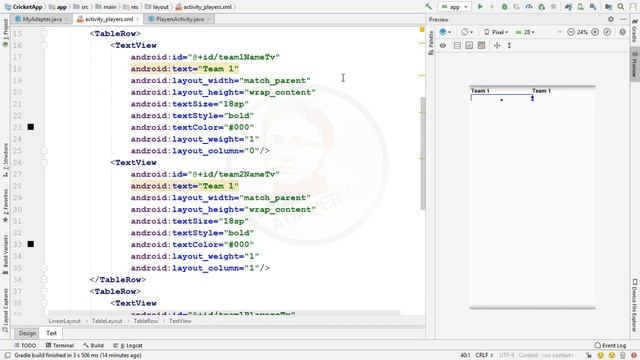Image resolution: width=640 pixels, height=360 pixels.
Task: Collapse the TextView tag at line 26
Action: tap(44, 162)
